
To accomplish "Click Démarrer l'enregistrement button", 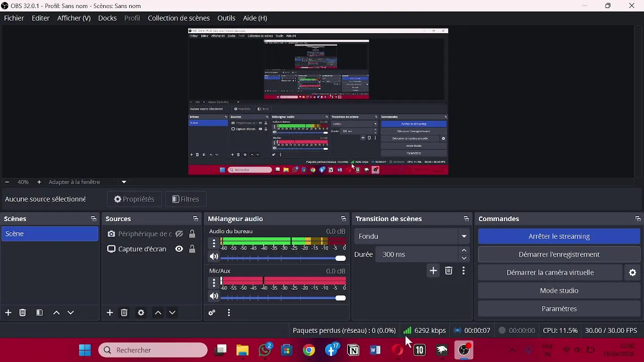I will (x=559, y=254).
